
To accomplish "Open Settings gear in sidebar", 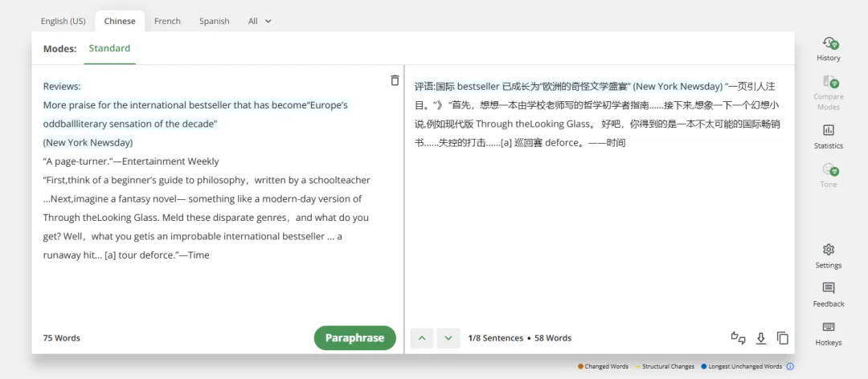I will 828,250.
